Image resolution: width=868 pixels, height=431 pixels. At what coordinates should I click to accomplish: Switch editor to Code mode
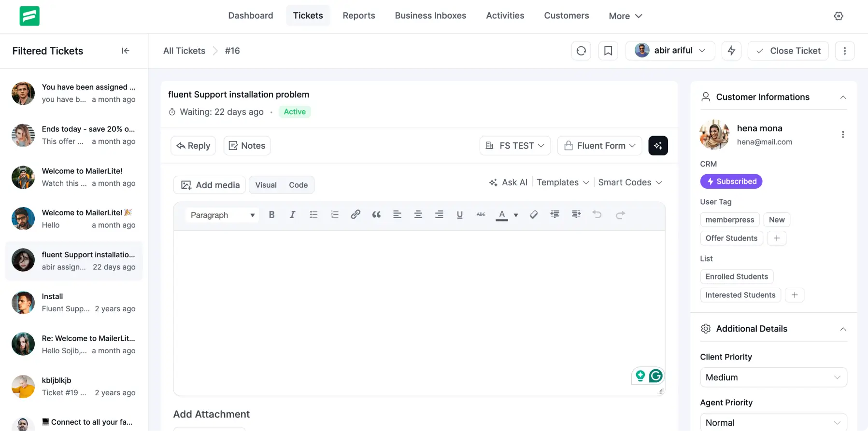click(x=298, y=185)
